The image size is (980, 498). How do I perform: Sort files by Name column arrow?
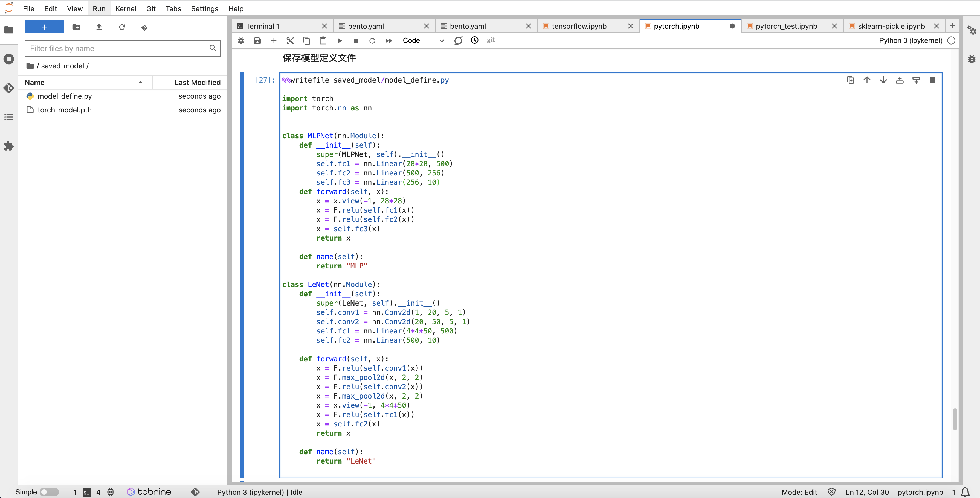point(140,83)
